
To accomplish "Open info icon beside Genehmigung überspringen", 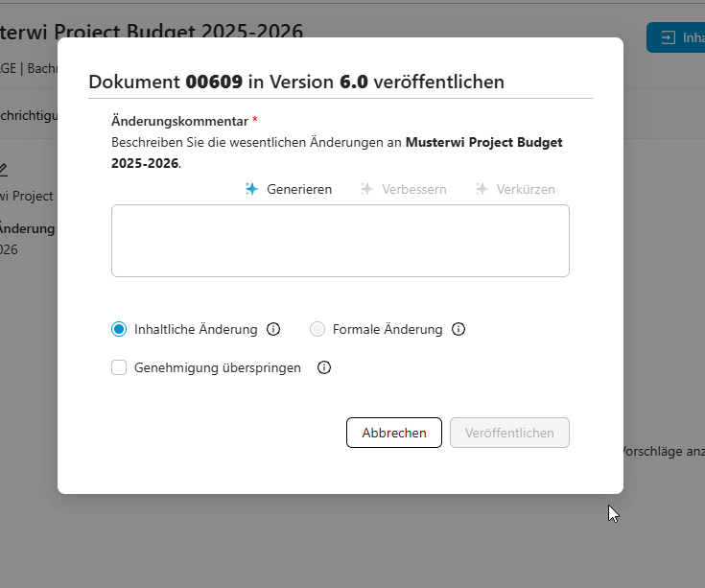I will [324, 367].
